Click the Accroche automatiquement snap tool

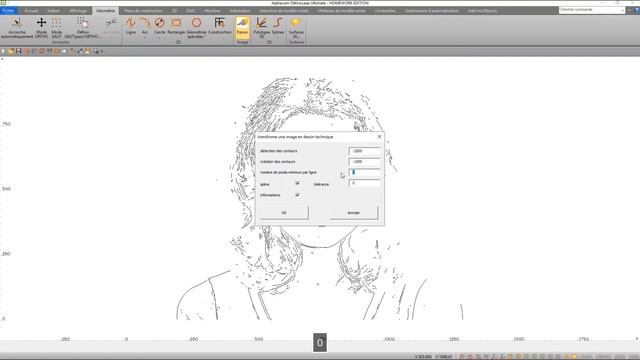coord(17,28)
